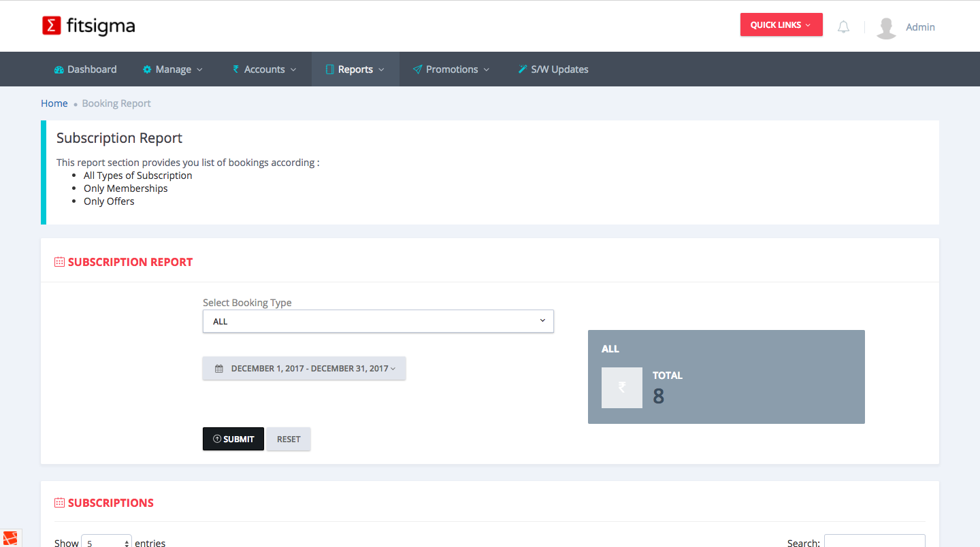Viewport: 980px width, 547px height.
Task: Click the Reset button
Action: click(x=289, y=439)
